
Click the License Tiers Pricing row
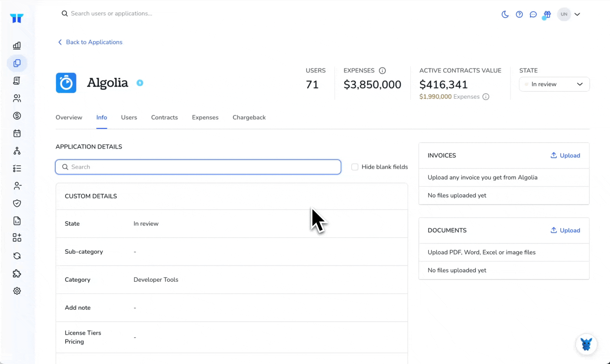tap(232, 337)
